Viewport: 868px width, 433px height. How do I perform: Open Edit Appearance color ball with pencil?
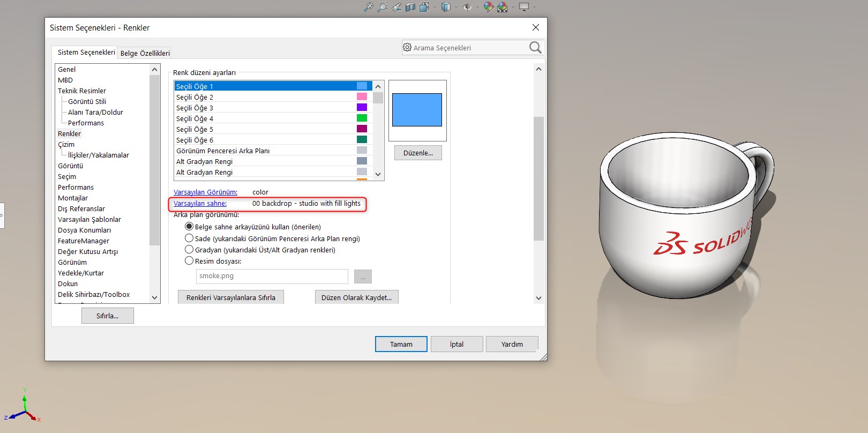[488, 7]
